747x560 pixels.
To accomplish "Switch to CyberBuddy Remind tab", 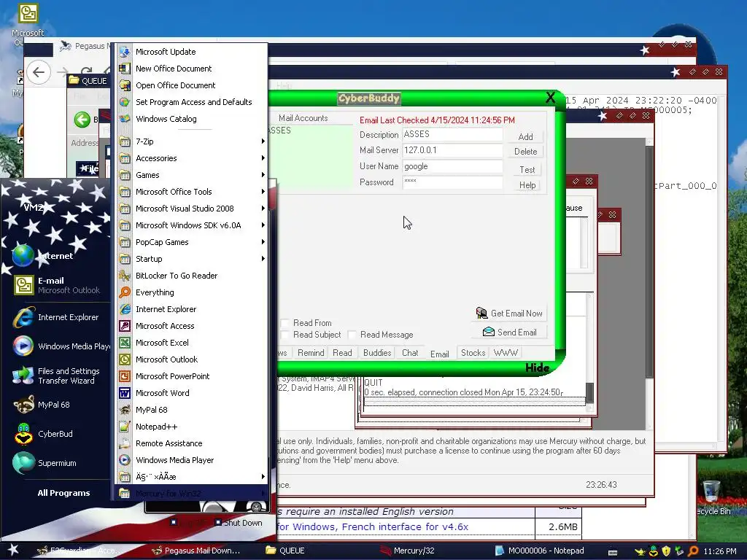I will pos(311,353).
